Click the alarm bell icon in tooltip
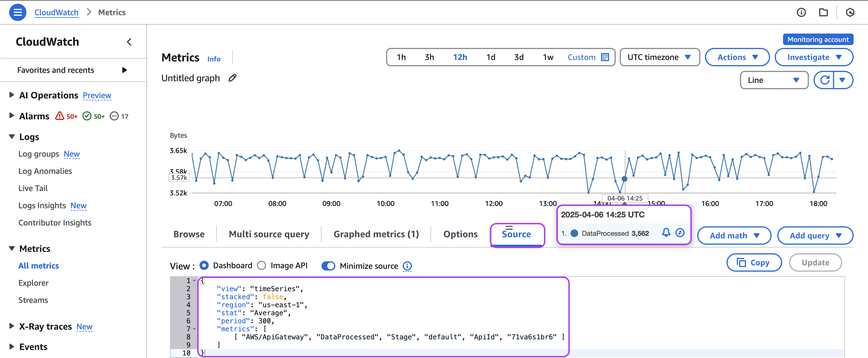Image resolution: width=868 pixels, height=358 pixels. pos(666,233)
